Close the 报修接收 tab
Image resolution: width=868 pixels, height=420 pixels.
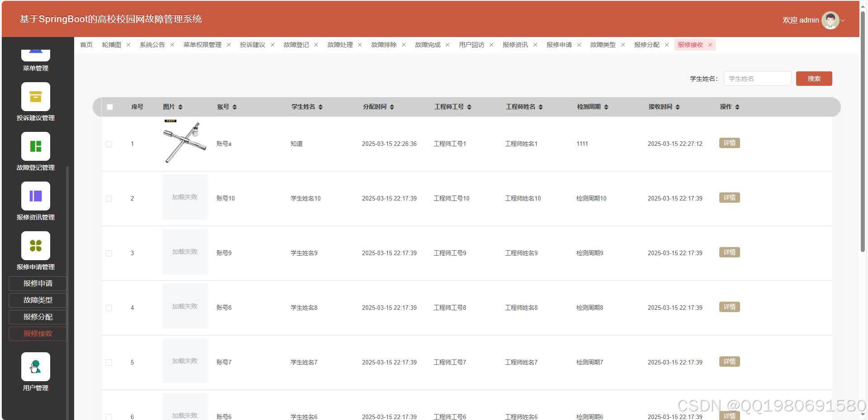(710, 45)
